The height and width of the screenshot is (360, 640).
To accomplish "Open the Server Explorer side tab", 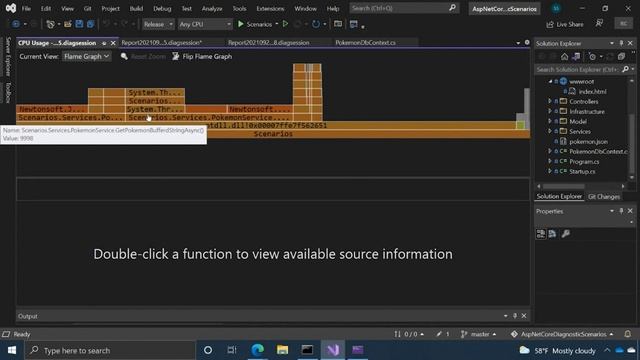I will coord(8,56).
